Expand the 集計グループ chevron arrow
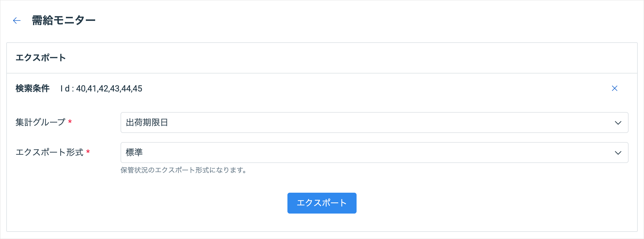This screenshot has height=239, width=644. (x=618, y=123)
